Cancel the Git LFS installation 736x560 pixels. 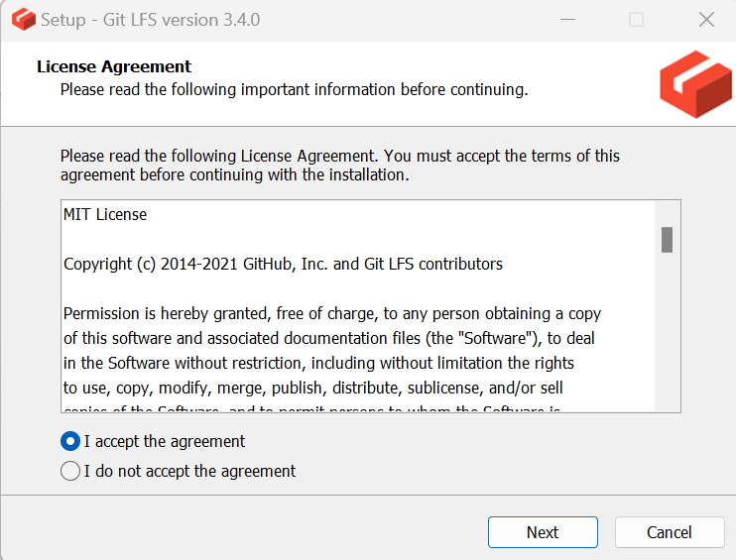tap(670, 532)
